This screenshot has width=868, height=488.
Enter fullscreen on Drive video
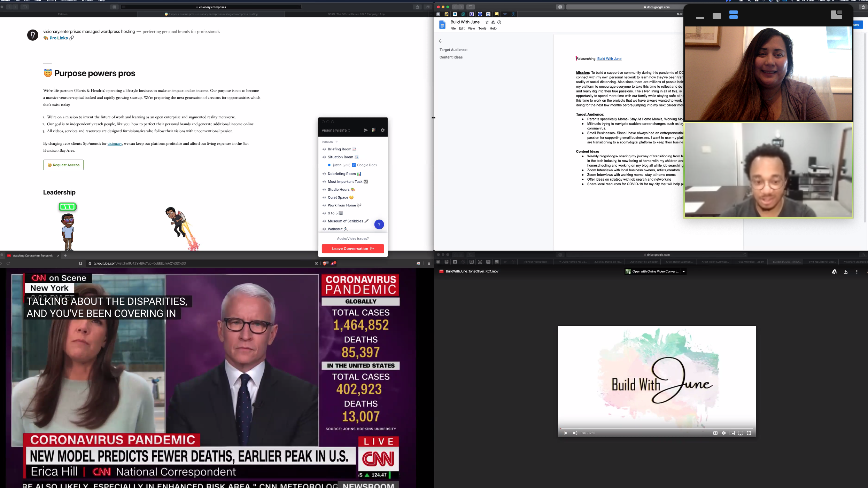coord(749,433)
